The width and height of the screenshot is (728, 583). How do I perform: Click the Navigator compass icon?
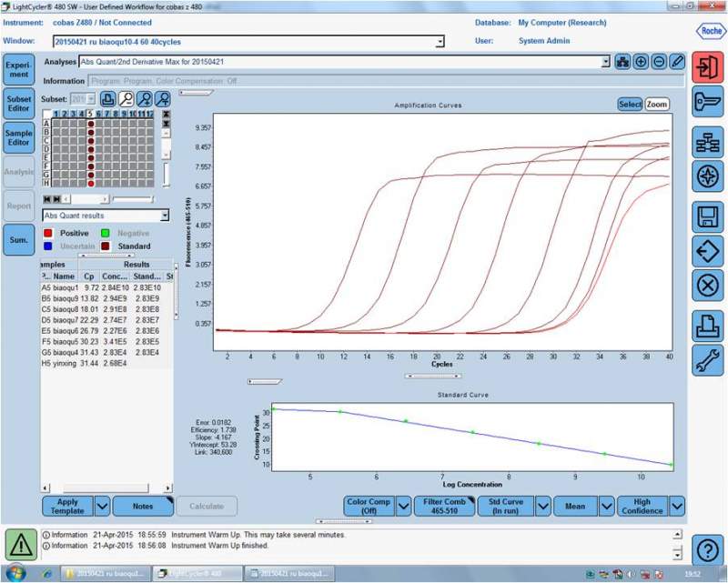[707, 176]
